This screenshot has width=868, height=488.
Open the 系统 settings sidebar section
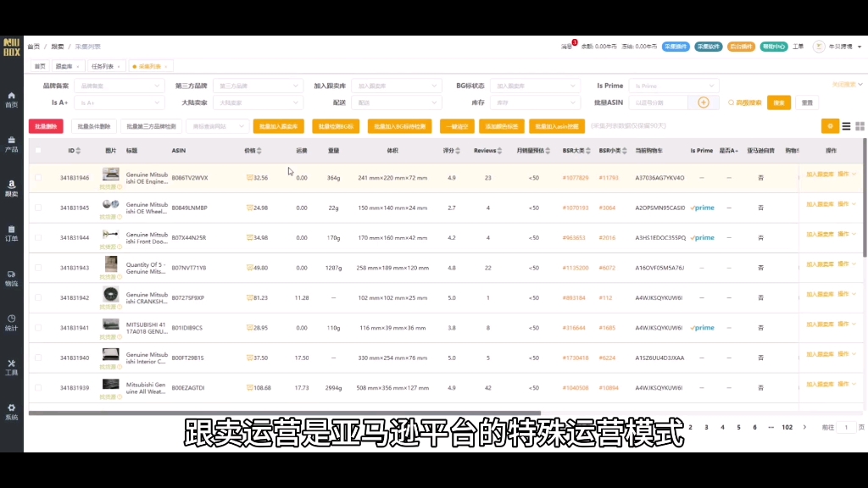(x=11, y=413)
